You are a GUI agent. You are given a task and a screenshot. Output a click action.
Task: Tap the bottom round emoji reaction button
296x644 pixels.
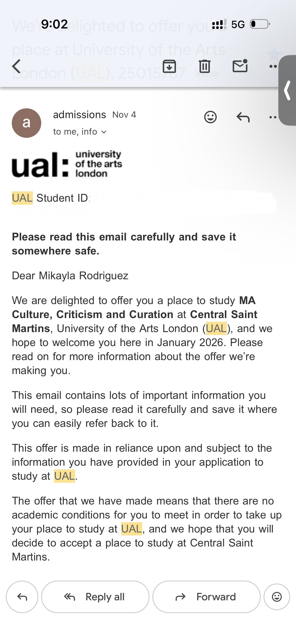pos(277,597)
